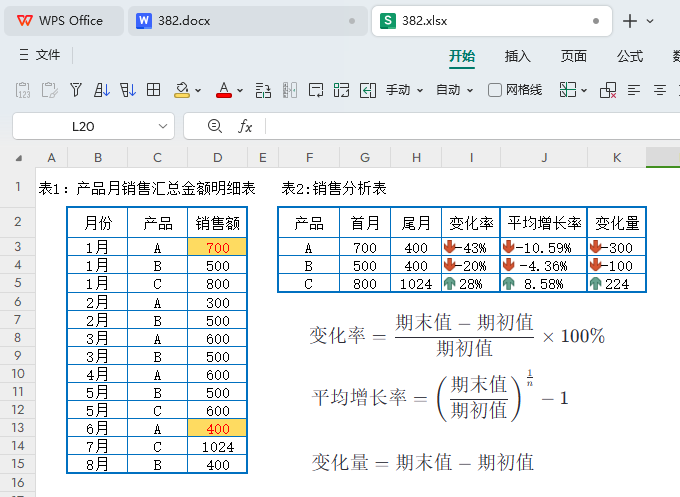Click the align left icon
This screenshot has height=497, width=680.
coord(634,90)
